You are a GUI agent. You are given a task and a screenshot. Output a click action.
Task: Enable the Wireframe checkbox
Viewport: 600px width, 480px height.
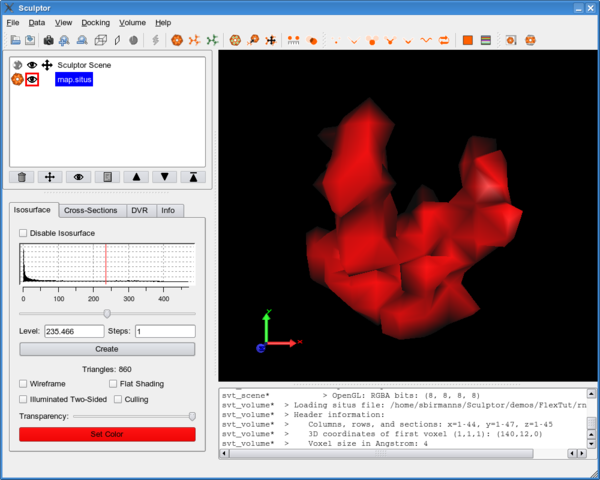23,384
